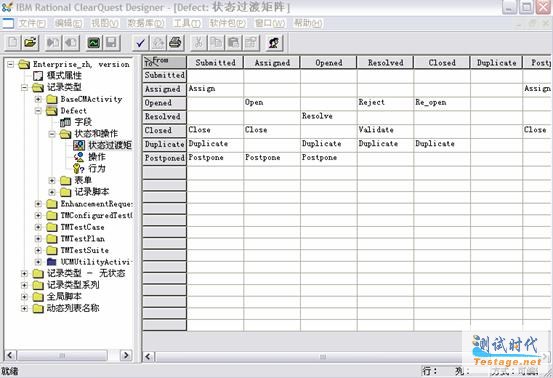Click the Properties toolbar icon after Paste
553x378 pixels.
[251, 43]
